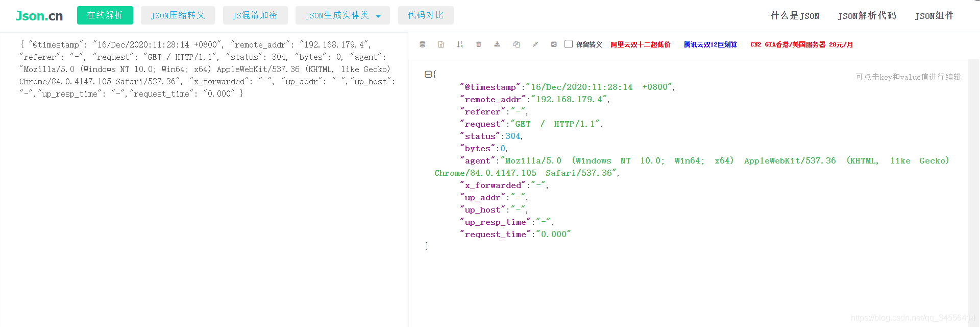Open the 腾讯云双12巨划算 ad link
Viewport: 980px width, 327px height.
click(710, 44)
